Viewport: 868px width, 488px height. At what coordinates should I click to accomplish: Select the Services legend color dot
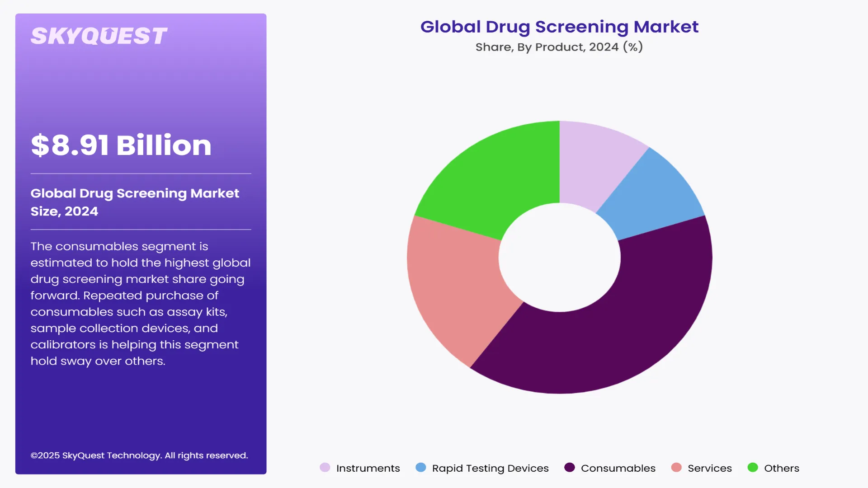[676, 468]
